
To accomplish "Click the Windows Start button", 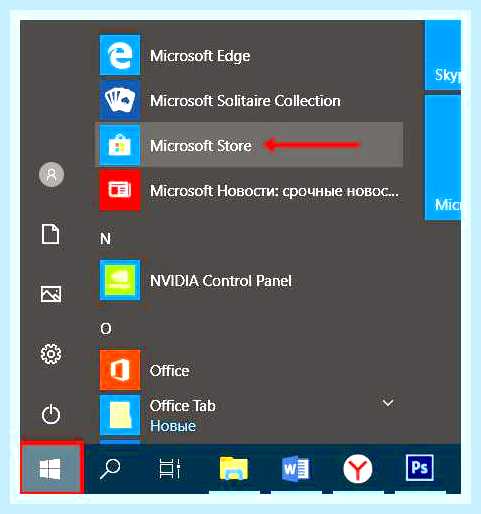I will click(x=51, y=468).
